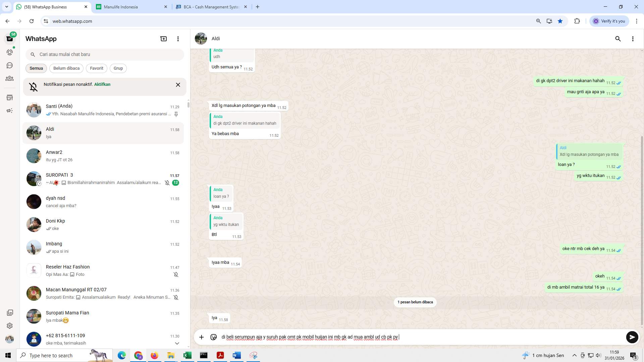Click the Cari atau mulai chat baru search field
644x362 pixels.
[x=105, y=54]
